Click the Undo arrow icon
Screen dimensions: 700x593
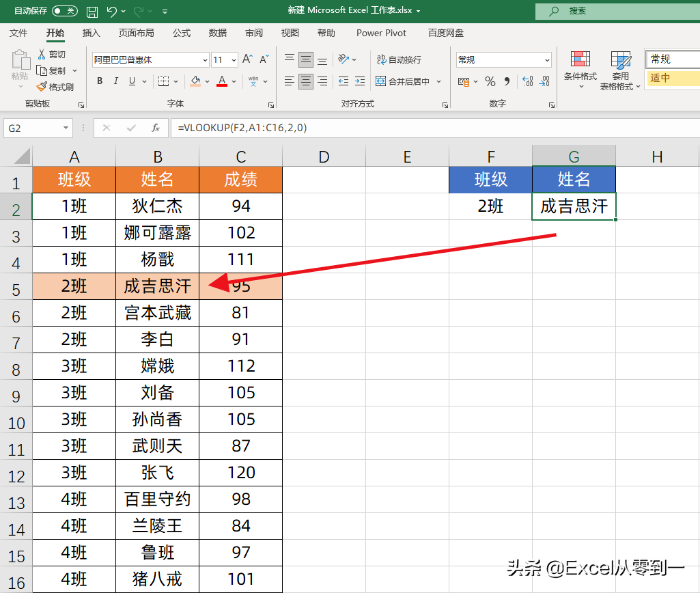point(111,11)
